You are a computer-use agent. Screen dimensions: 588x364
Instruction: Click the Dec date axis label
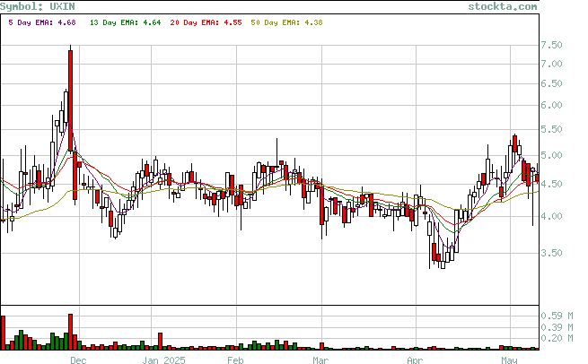[x=78, y=360]
